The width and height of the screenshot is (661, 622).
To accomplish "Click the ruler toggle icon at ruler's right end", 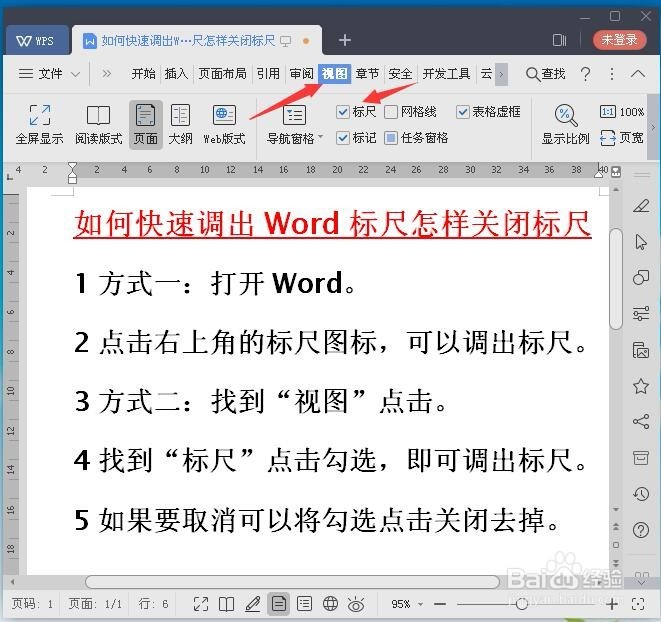I will [x=616, y=172].
